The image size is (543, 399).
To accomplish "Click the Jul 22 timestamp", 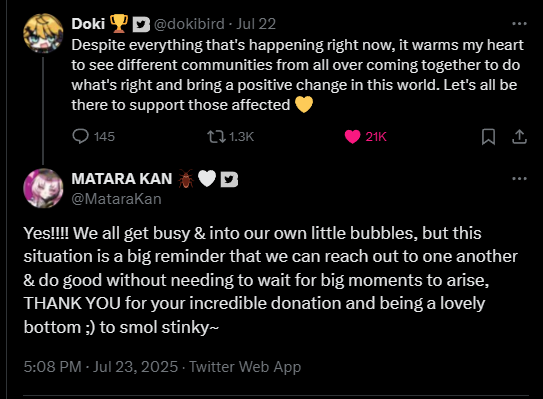I will [256, 24].
